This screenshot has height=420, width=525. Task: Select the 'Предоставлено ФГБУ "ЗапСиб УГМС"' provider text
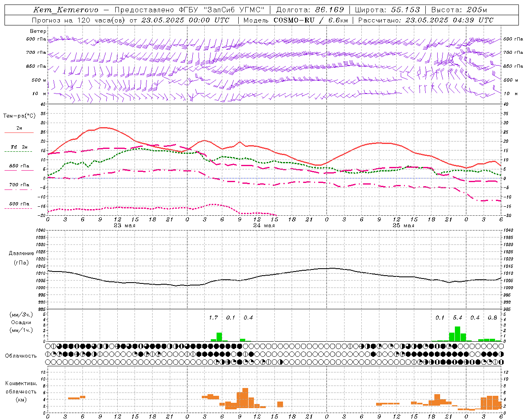point(190,10)
